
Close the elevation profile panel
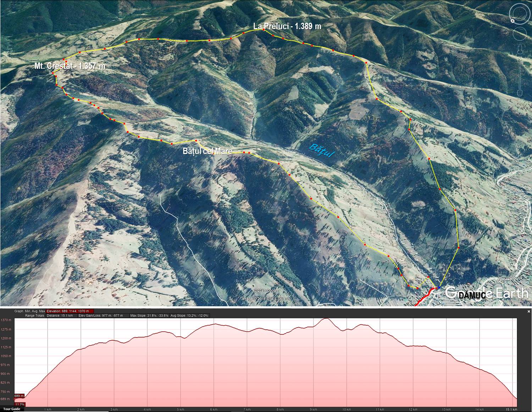click(528, 312)
